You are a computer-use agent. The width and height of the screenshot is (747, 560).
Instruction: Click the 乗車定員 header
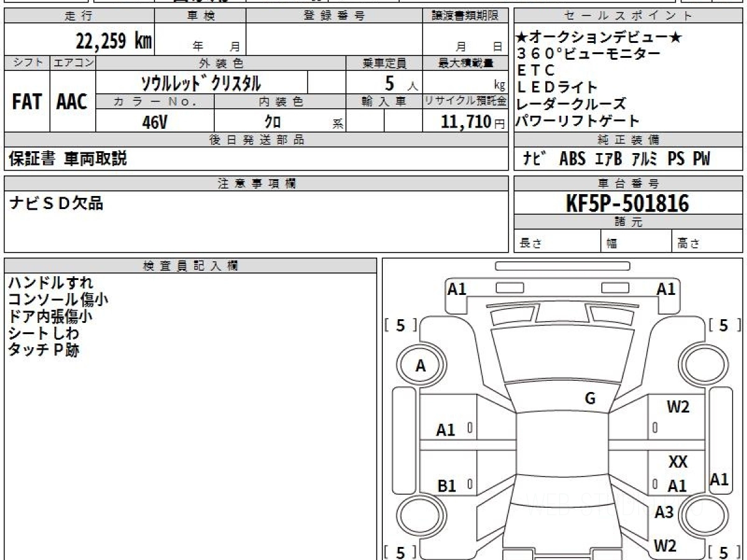coord(384,63)
